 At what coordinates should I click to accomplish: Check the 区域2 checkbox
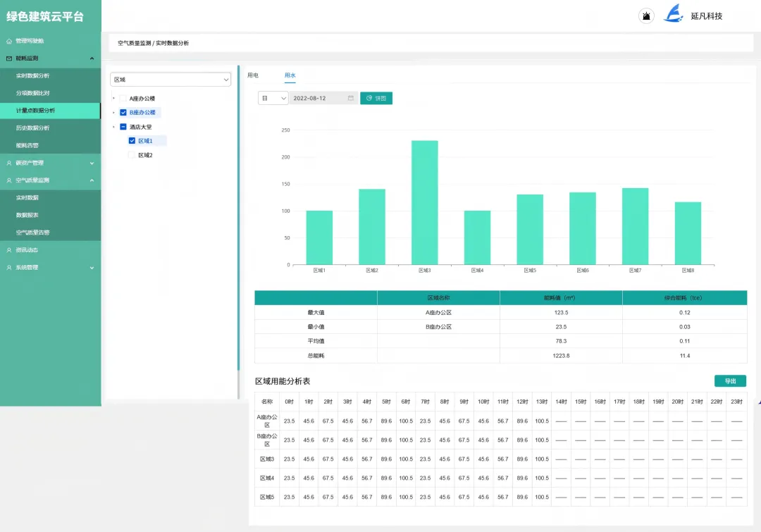(132, 155)
